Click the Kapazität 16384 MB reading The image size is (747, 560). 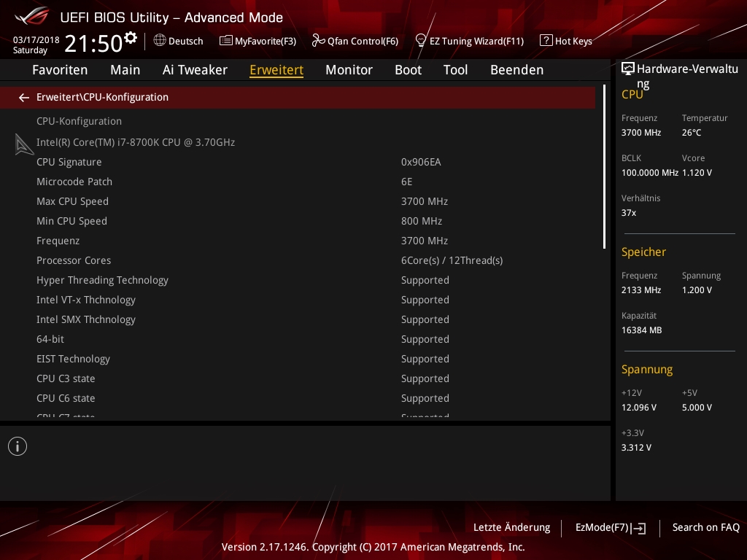pos(642,330)
